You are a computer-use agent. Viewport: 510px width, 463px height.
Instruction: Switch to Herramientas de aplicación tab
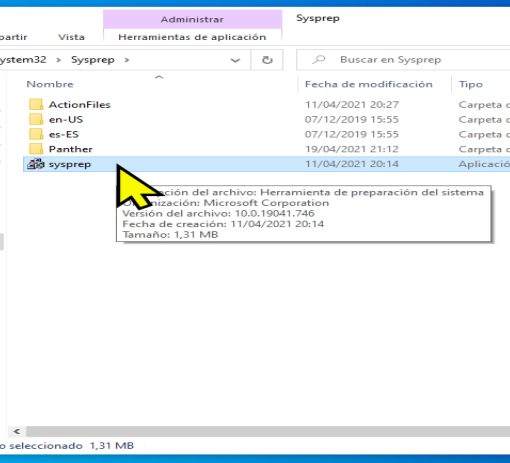point(192,37)
